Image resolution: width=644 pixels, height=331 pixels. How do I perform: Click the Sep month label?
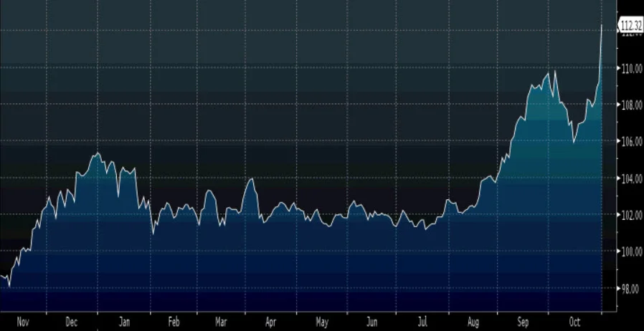(x=523, y=322)
